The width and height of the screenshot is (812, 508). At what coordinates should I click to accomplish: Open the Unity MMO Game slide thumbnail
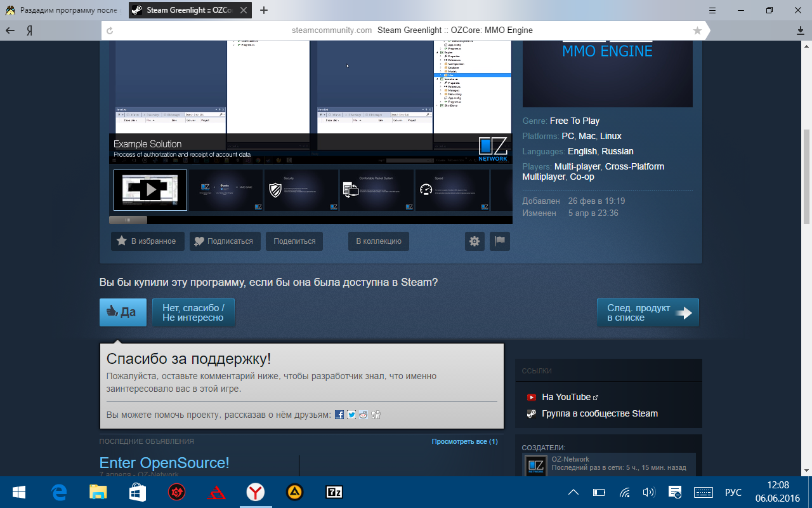[226, 190]
